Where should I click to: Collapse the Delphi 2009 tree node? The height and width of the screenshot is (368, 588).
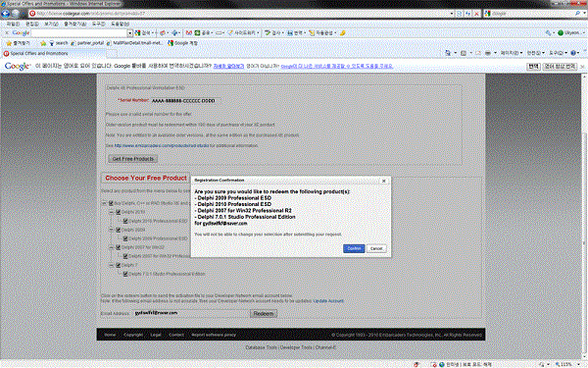pos(112,230)
